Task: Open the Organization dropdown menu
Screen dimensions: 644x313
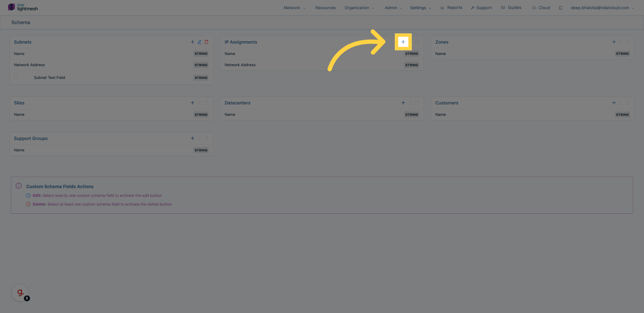Action: pyautogui.click(x=359, y=8)
